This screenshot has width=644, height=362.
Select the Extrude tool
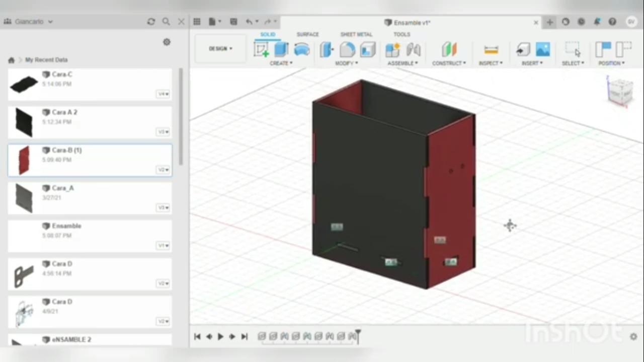click(x=281, y=49)
